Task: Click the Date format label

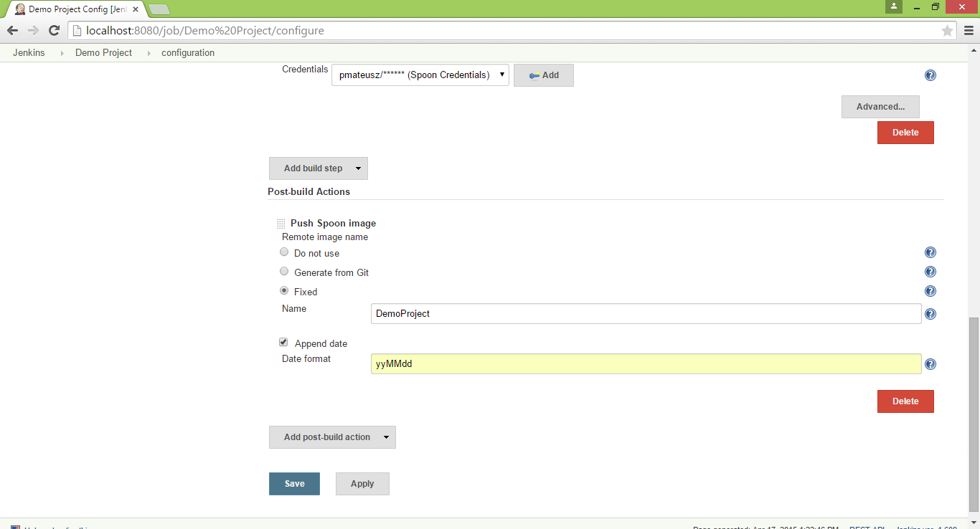Action: [x=306, y=358]
